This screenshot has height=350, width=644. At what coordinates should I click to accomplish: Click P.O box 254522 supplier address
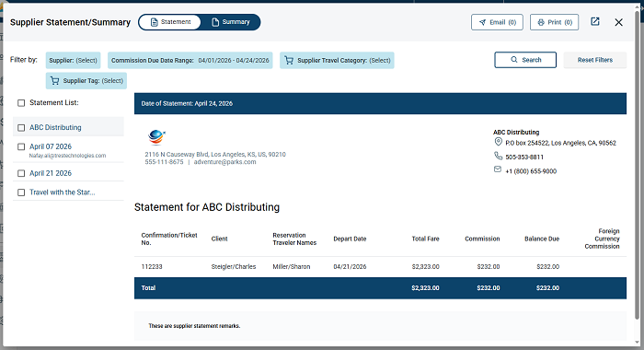coord(560,143)
